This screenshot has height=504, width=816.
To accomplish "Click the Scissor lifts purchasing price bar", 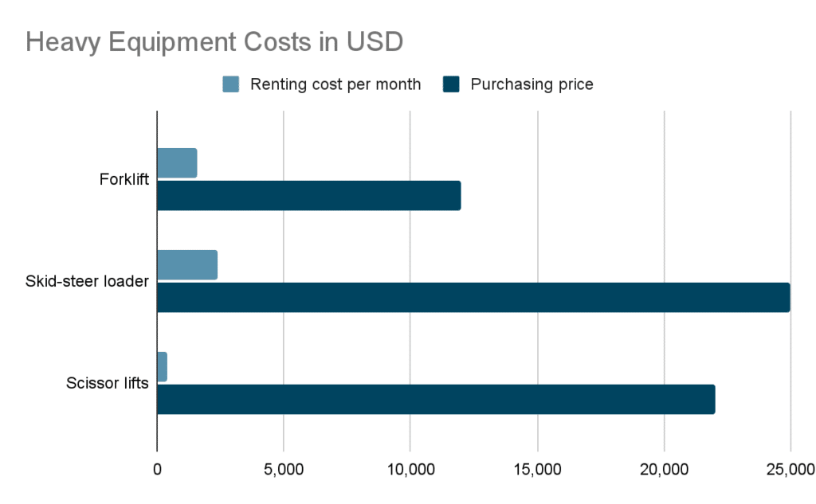I will tap(436, 400).
